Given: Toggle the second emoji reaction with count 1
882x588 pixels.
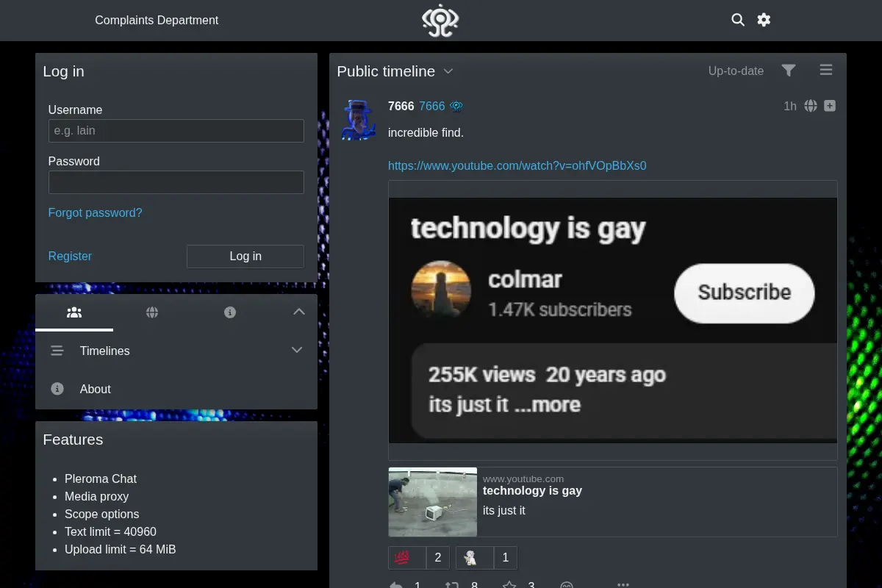Looking at the screenshot, I should 487,558.
